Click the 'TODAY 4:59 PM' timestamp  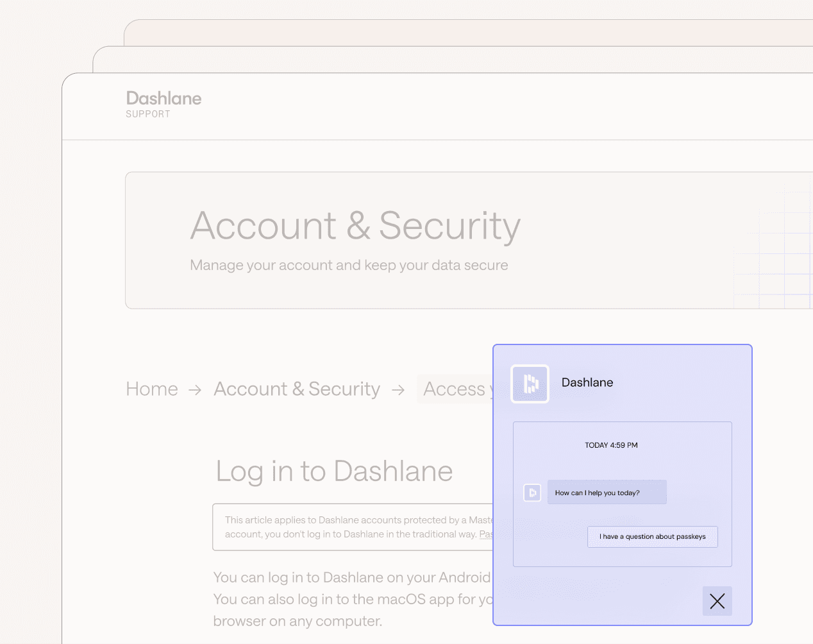coord(611,445)
